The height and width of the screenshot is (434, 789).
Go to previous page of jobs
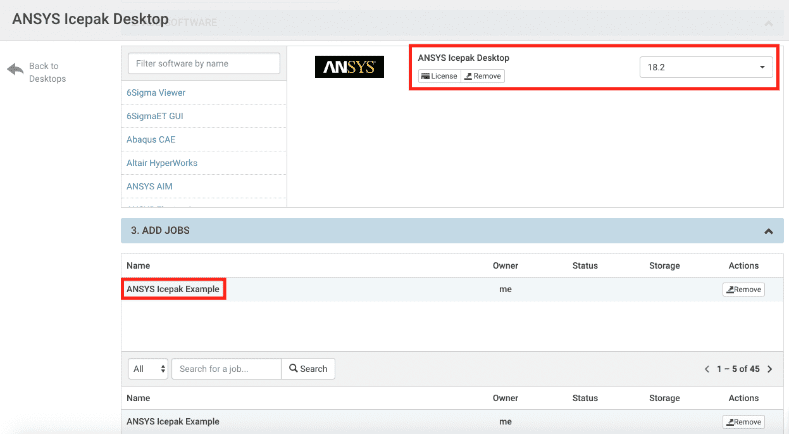click(x=707, y=369)
